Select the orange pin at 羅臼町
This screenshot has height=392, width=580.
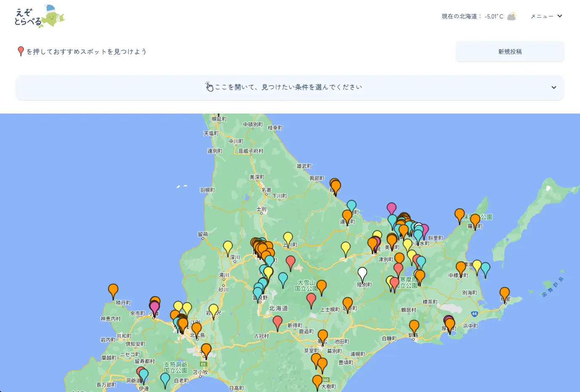tap(475, 220)
